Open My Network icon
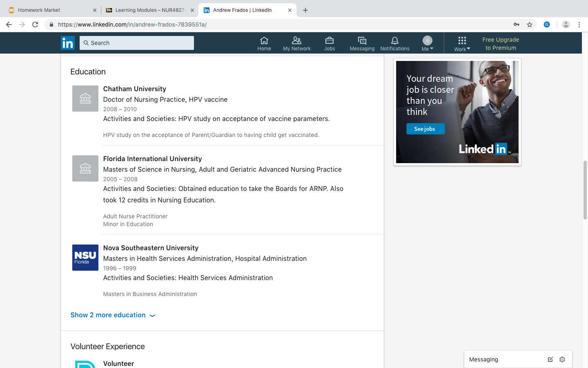The image size is (588, 368). (297, 43)
